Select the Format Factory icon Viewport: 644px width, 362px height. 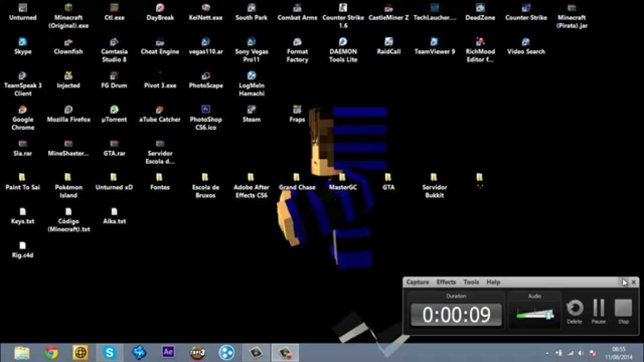pos(297,50)
